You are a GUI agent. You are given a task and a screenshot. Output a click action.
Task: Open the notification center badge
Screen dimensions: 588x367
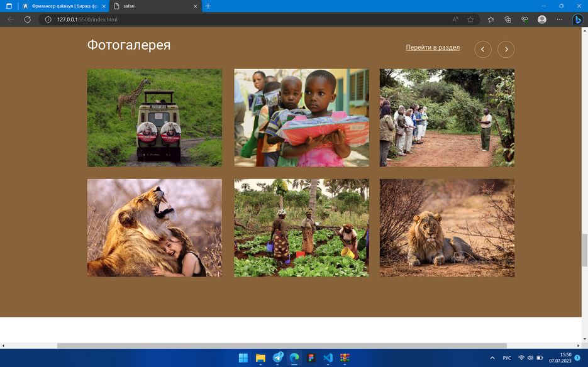(577, 358)
